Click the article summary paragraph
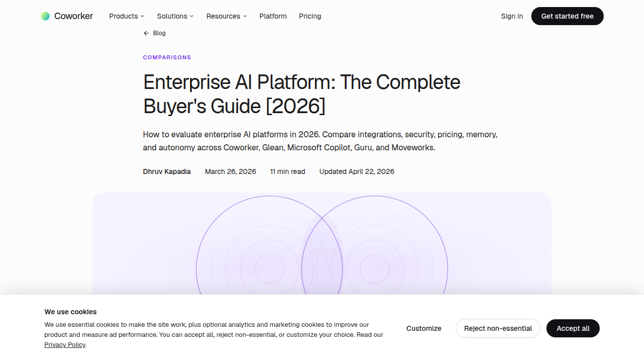This screenshot has height=362, width=644. [320, 141]
